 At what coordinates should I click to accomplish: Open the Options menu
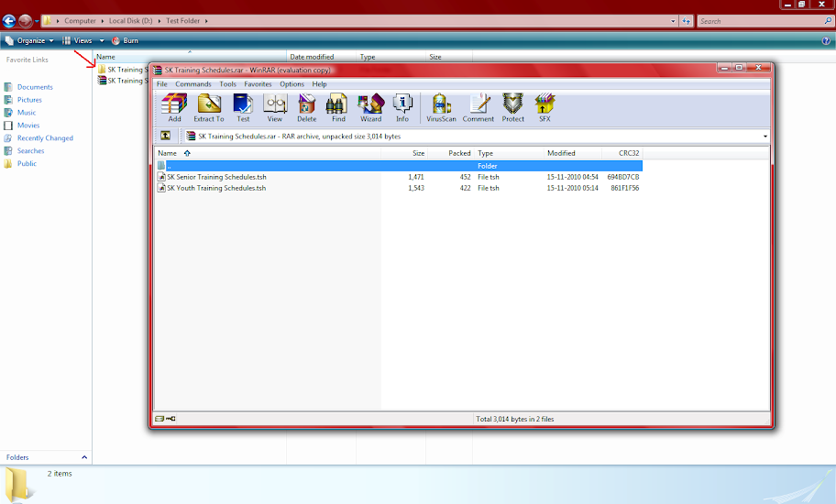[292, 84]
